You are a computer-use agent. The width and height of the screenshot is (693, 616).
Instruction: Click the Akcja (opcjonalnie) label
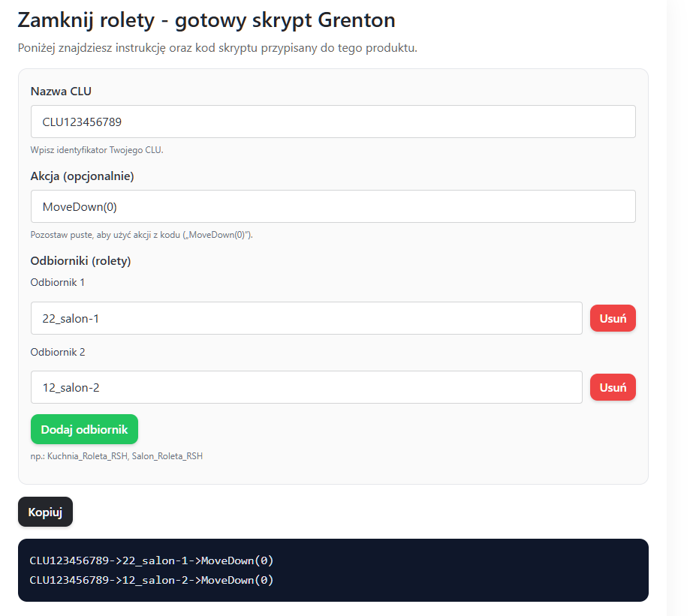[82, 176]
